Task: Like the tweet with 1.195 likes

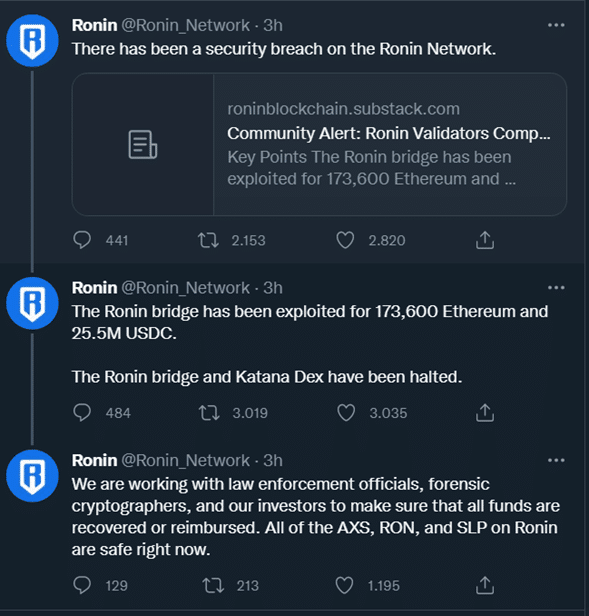Action: [344, 585]
